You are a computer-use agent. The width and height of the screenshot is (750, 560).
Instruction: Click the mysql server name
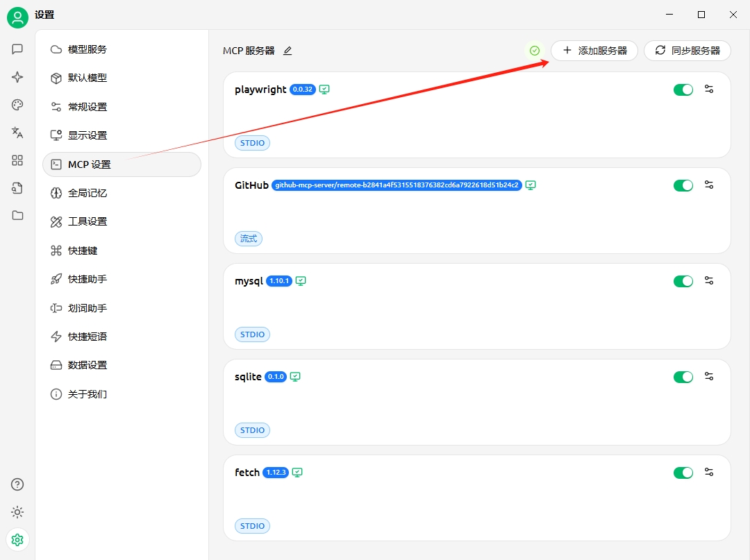click(249, 282)
